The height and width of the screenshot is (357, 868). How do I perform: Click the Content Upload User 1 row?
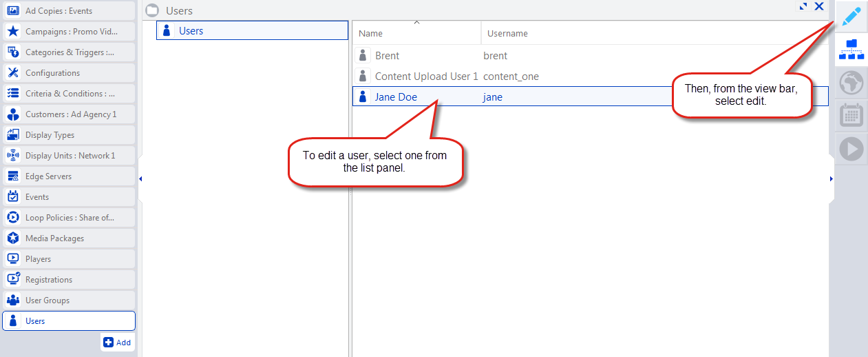click(x=425, y=76)
